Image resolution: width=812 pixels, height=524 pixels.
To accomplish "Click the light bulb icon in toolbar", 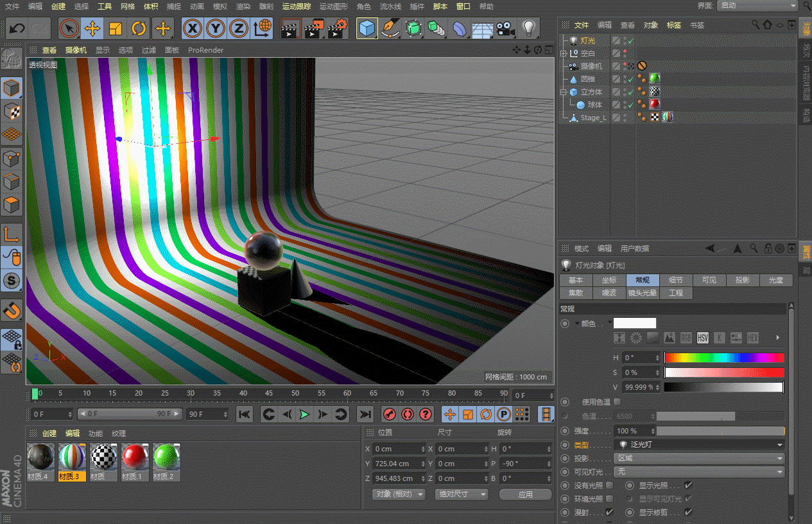I will pyautogui.click(x=528, y=29).
